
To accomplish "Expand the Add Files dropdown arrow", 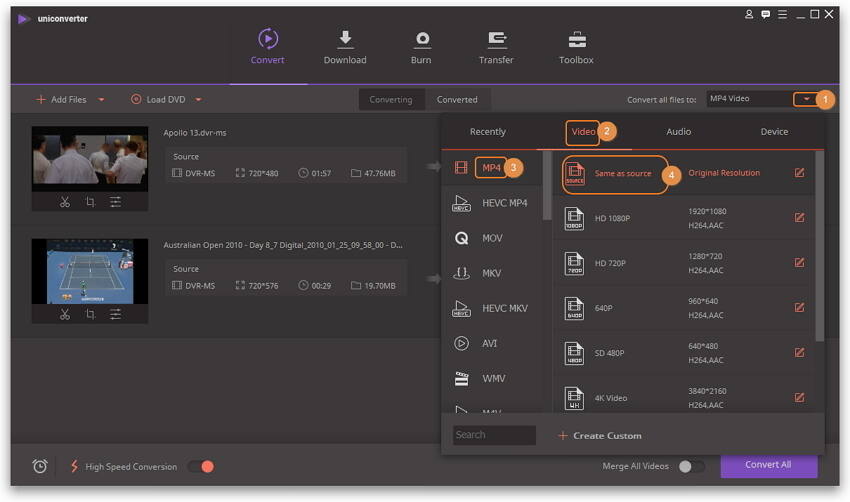I will [101, 100].
